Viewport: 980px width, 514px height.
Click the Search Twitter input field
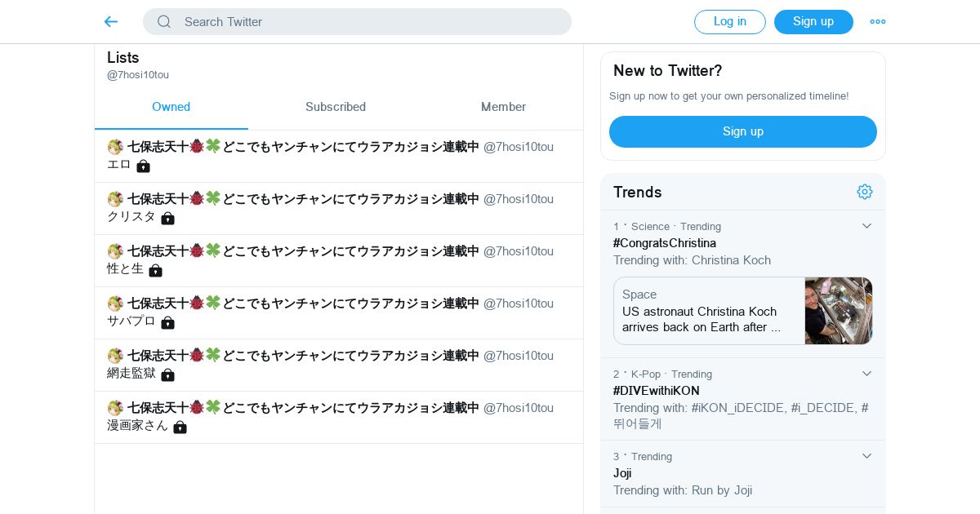(x=367, y=22)
